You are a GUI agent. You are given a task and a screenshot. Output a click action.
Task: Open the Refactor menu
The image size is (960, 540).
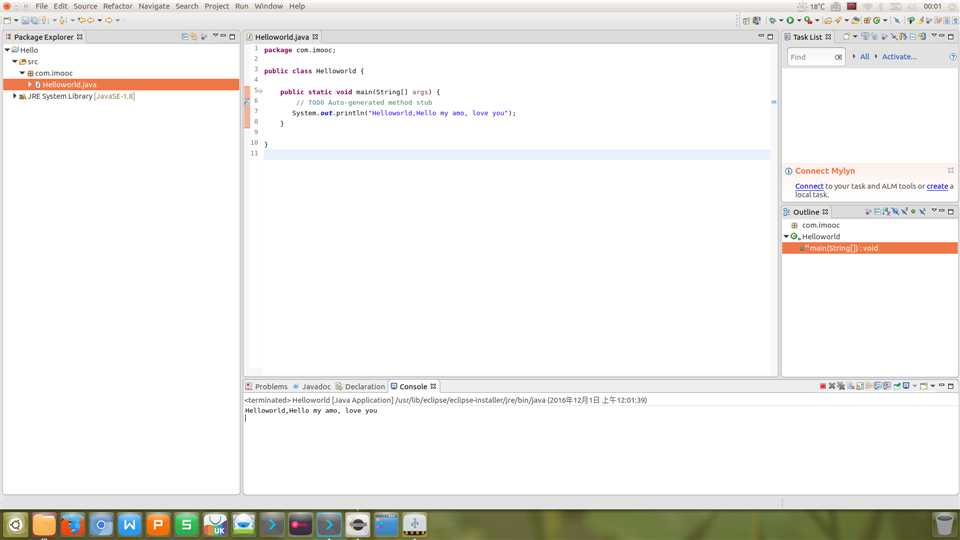[118, 6]
